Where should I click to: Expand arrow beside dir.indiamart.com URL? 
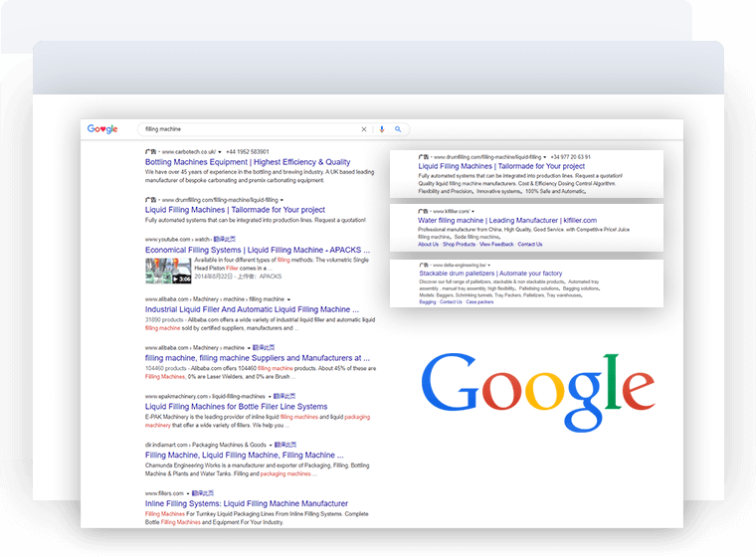[271, 445]
